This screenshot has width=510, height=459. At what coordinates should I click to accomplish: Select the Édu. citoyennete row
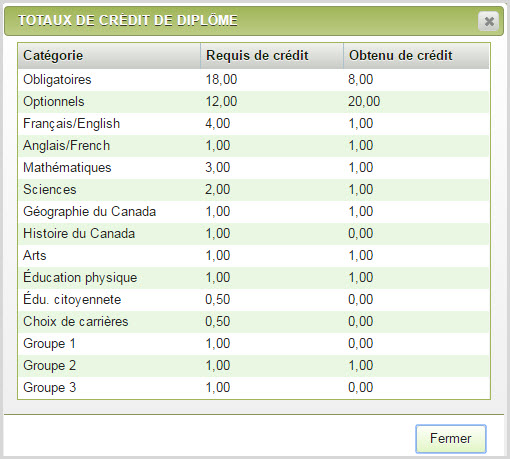pyautogui.click(x=254, y=300)
